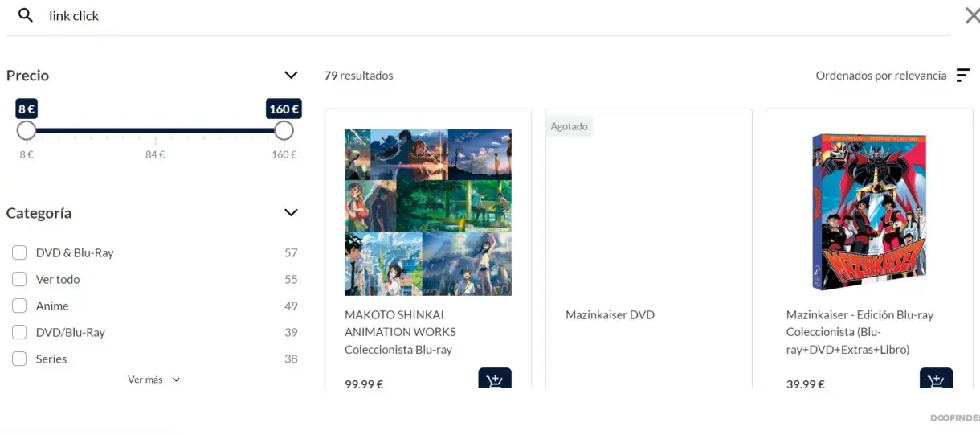Image resolution: width=980 pixels, height=435 pixels.
Task: Collapse the Categoría filter section
Action: (291, 212)
